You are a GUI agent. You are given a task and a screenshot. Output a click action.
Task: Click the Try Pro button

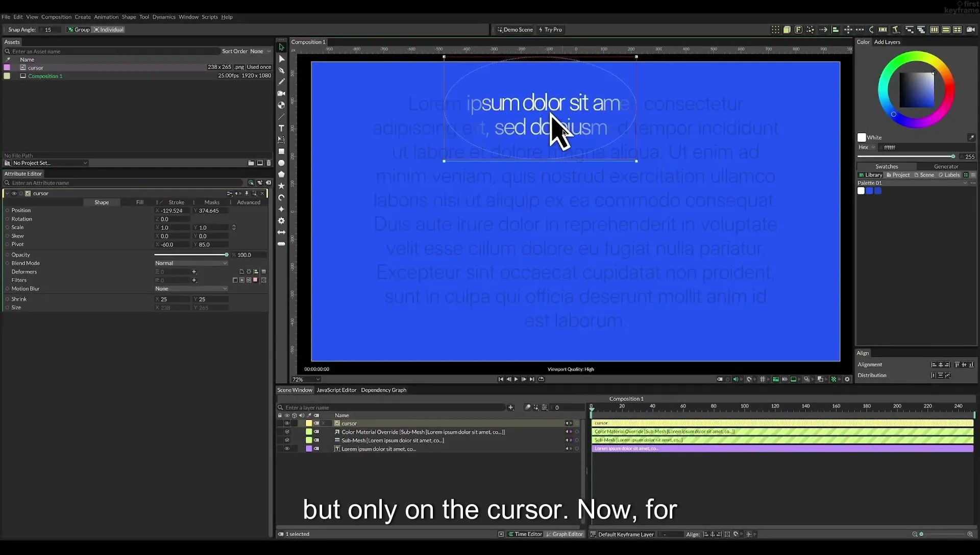(550, 30)
